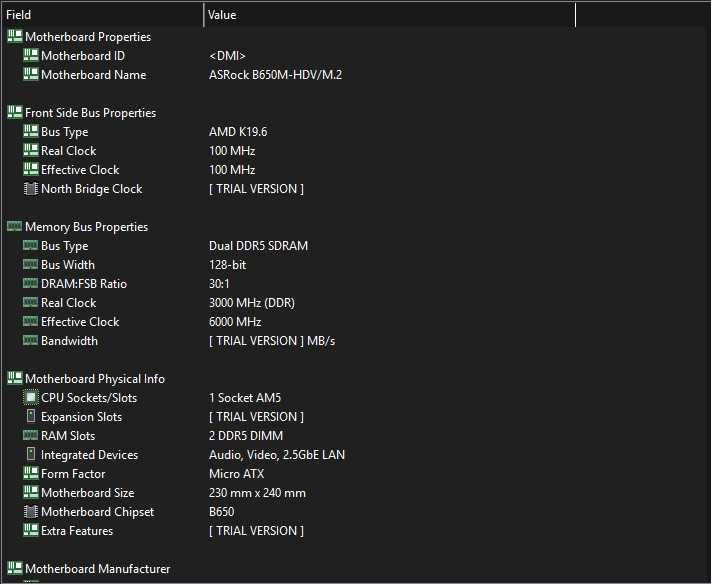The height and width of the screenshot is (584, 711).
Task: Click the RAM icon beside Bus Width
Action: click(30, 264)
